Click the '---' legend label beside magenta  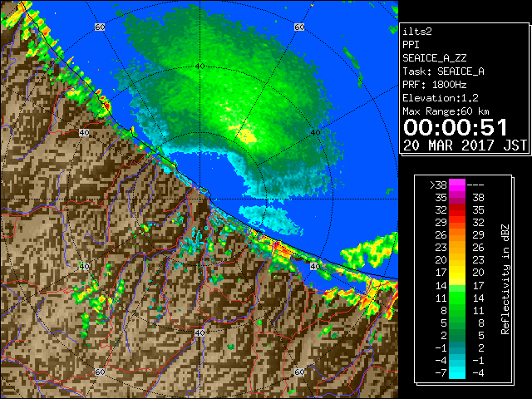coord(475,185)
